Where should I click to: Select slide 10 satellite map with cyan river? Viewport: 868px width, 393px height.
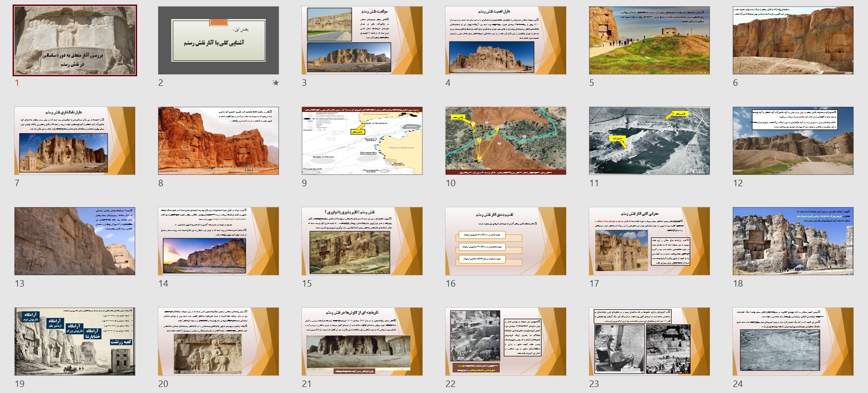pos(505,141)
